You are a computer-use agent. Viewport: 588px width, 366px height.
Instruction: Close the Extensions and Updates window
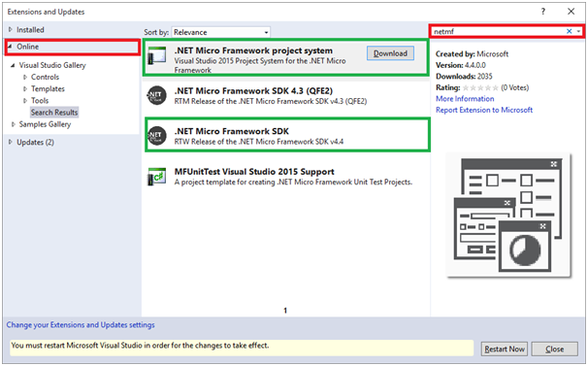click(571, 12)
